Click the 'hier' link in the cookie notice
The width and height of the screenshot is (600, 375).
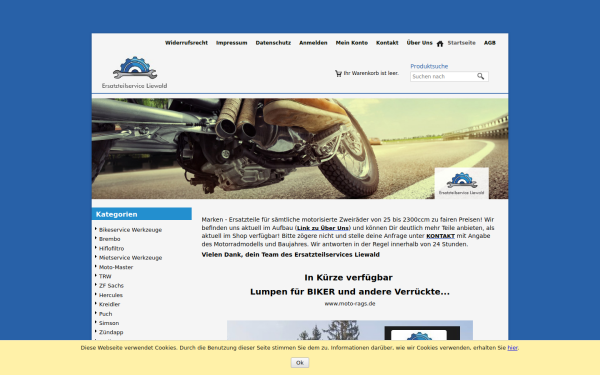[512, 348]
